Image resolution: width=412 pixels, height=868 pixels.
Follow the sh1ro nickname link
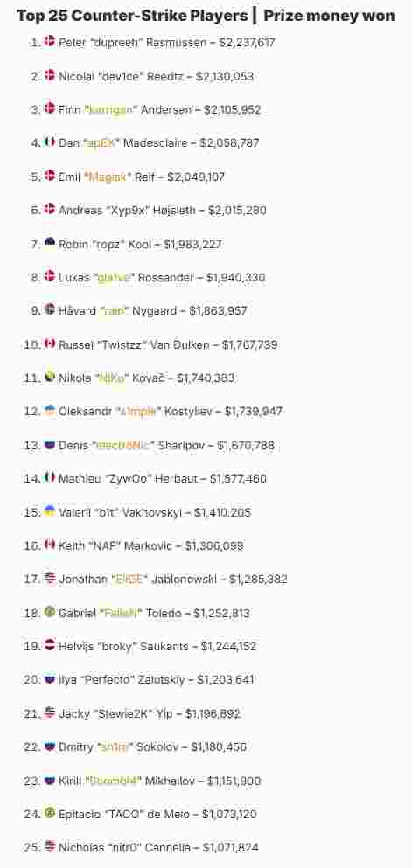click(x=115, y=747)
